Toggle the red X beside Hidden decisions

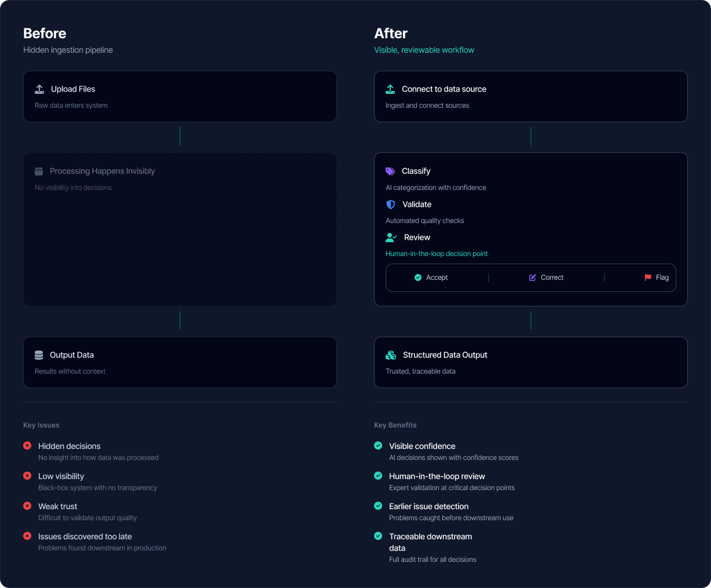27,445
